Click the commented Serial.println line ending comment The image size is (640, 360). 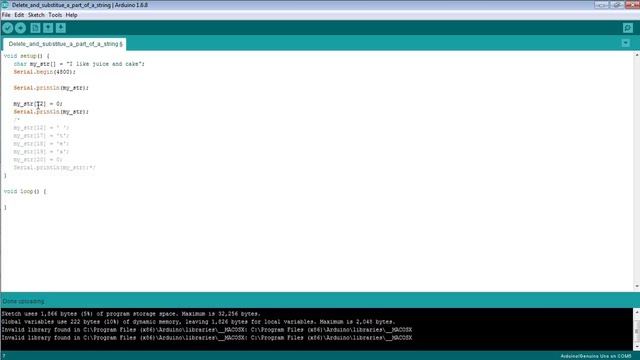pos(54,168)
